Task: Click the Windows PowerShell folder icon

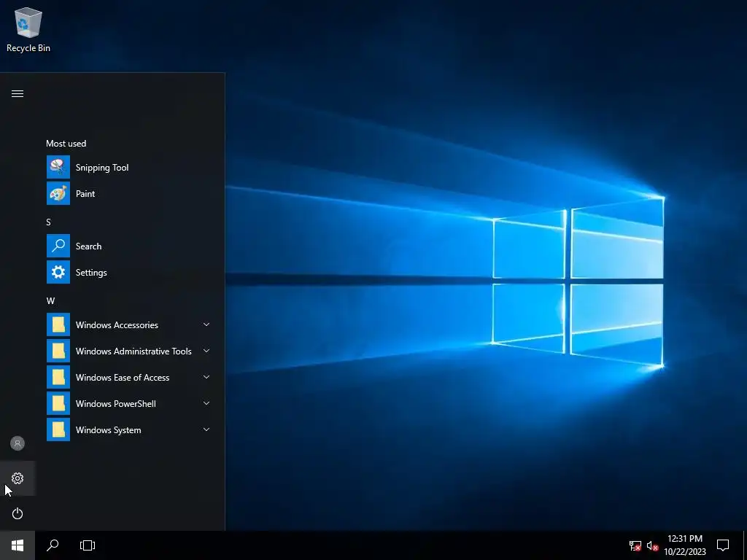Action: 58,403
